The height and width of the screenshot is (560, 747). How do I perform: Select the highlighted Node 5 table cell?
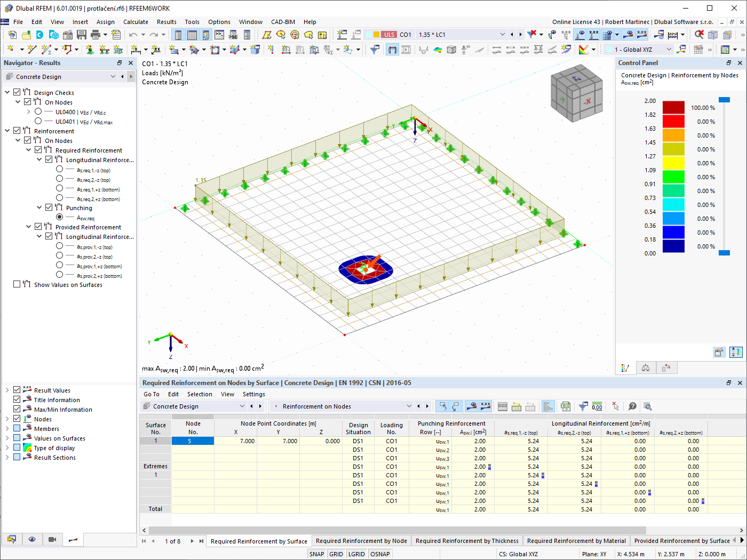(x=192, y=441)
